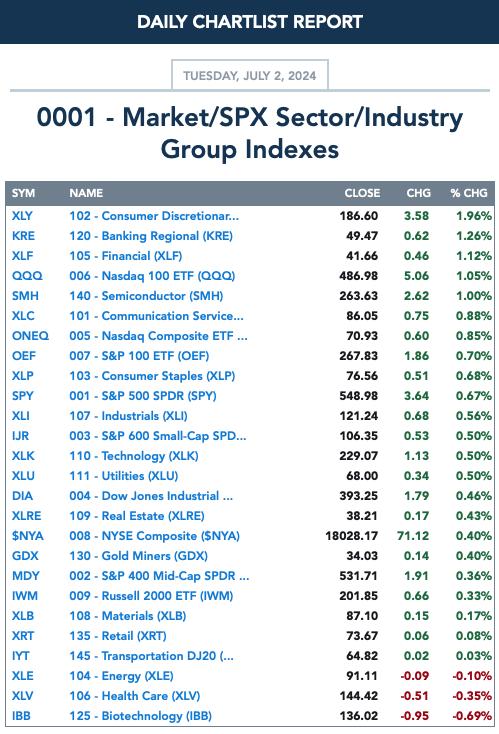Click the QQQ ticker symbol
The image size is (499, 734).
coord(27,276)
